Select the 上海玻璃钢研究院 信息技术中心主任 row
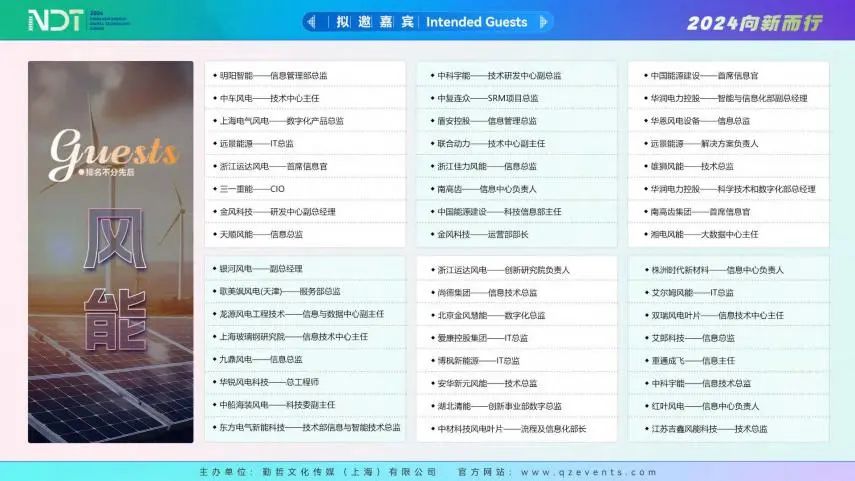This screenshot has height=481, width=855. [x=305, y=337]
